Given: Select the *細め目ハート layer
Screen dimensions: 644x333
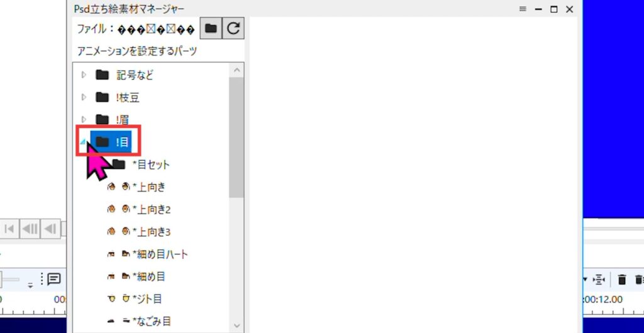Looking at the screenshot, I should pos(160,254).
